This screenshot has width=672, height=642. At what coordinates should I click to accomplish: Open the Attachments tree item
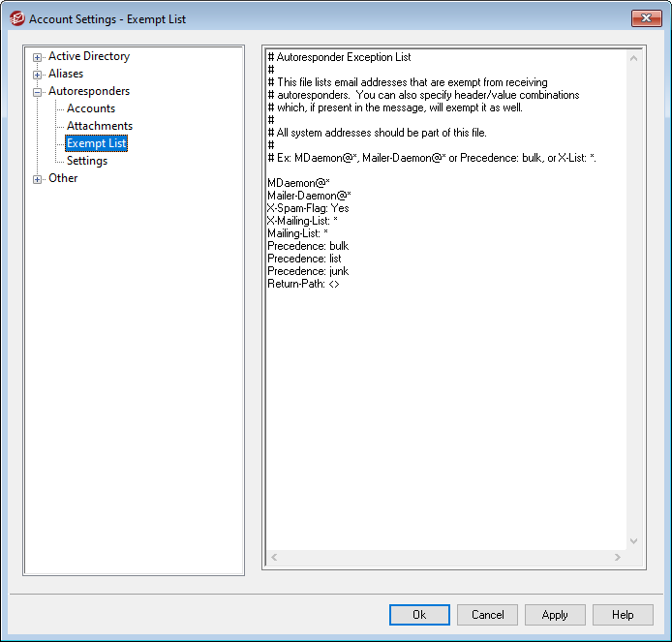100,126
